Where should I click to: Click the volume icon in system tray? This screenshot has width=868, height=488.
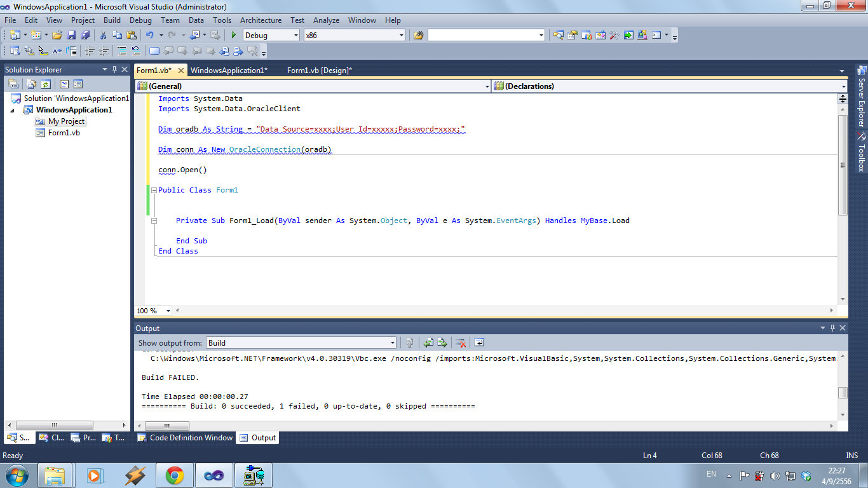[775, 475]
